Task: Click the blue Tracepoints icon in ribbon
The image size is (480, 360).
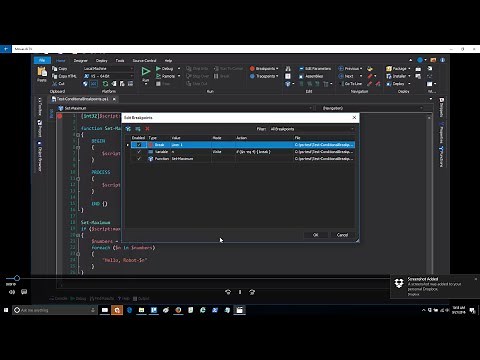Action: [252, 76]
